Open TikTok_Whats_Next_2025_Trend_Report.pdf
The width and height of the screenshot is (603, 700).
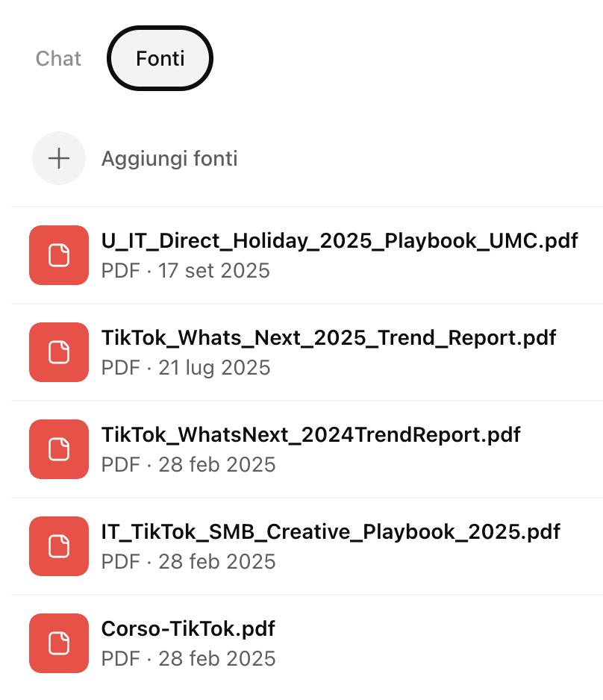[x=328, y=337]
